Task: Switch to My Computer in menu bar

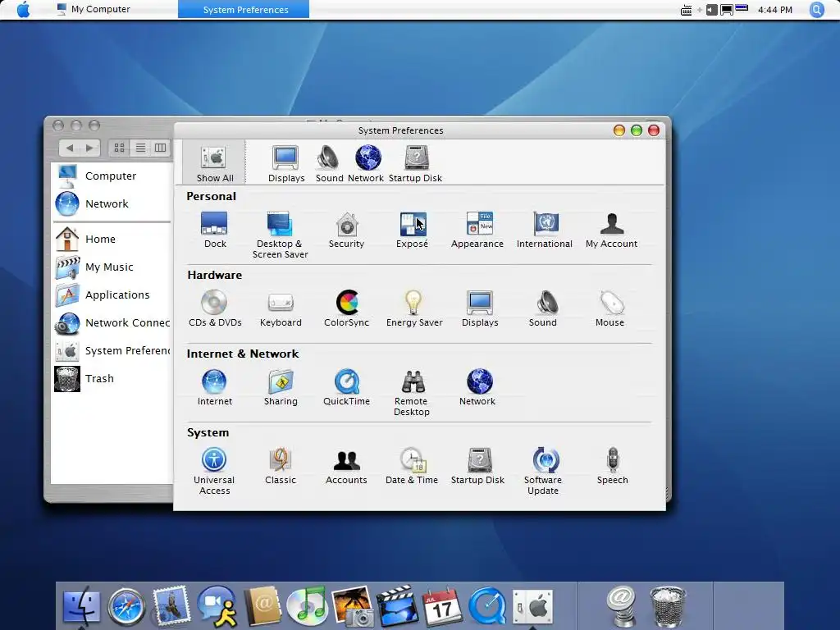Action: pos(94,9)
